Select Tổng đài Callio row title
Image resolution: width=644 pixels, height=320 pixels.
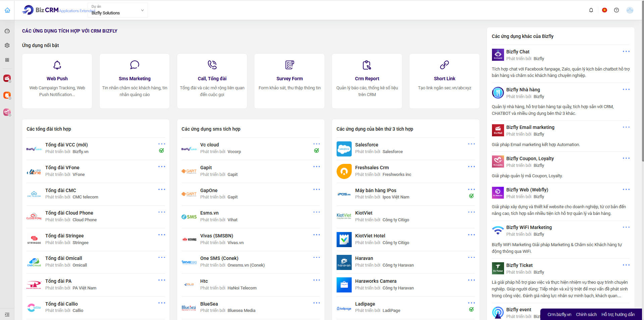pos(61,304)
